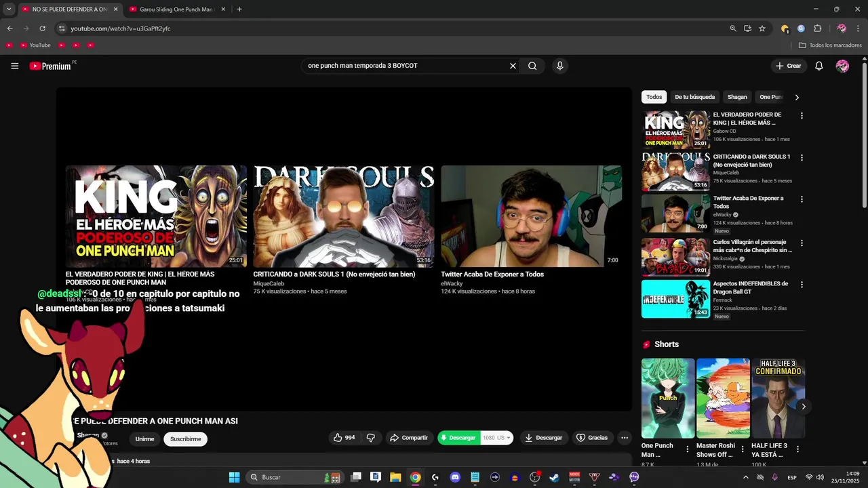The width and height of the screenshot is (868, 488).
Task: Click the zoom magnifier in address bar
Action: pyautogui.click(x=733, y=28)
